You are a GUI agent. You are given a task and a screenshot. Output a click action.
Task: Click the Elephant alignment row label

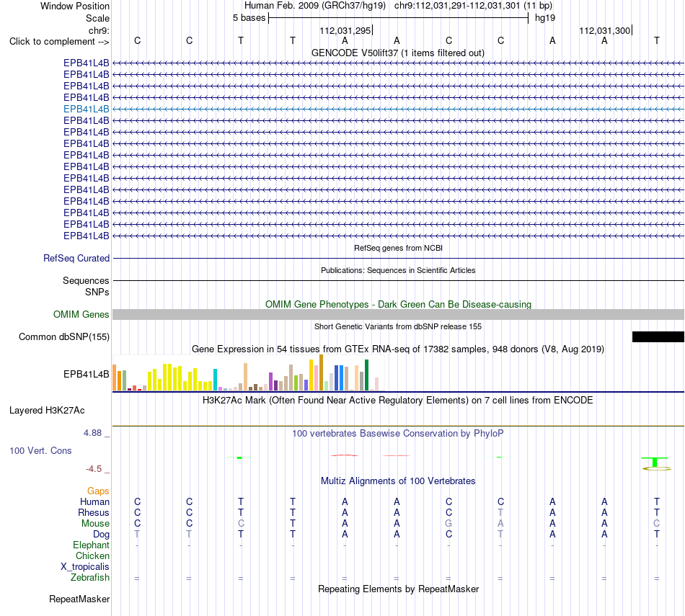click(x=91, y=545)
